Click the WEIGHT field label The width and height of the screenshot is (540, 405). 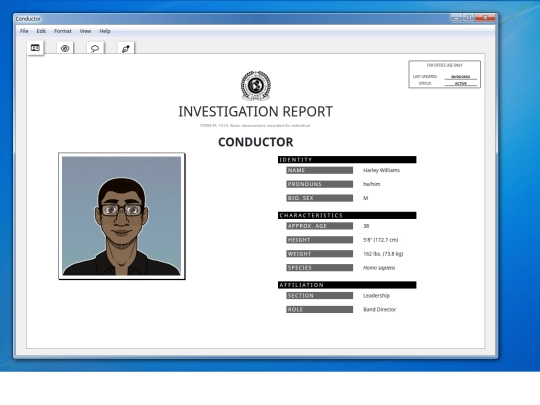coord(320,254)
